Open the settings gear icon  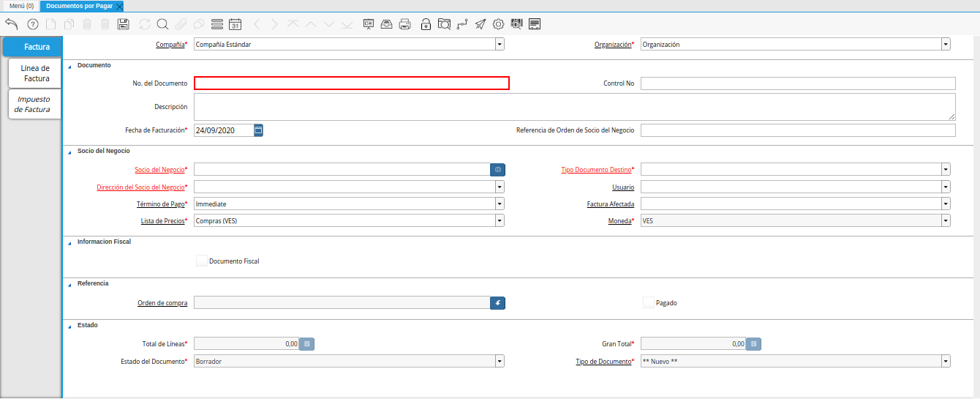click(x=499, y=24)
